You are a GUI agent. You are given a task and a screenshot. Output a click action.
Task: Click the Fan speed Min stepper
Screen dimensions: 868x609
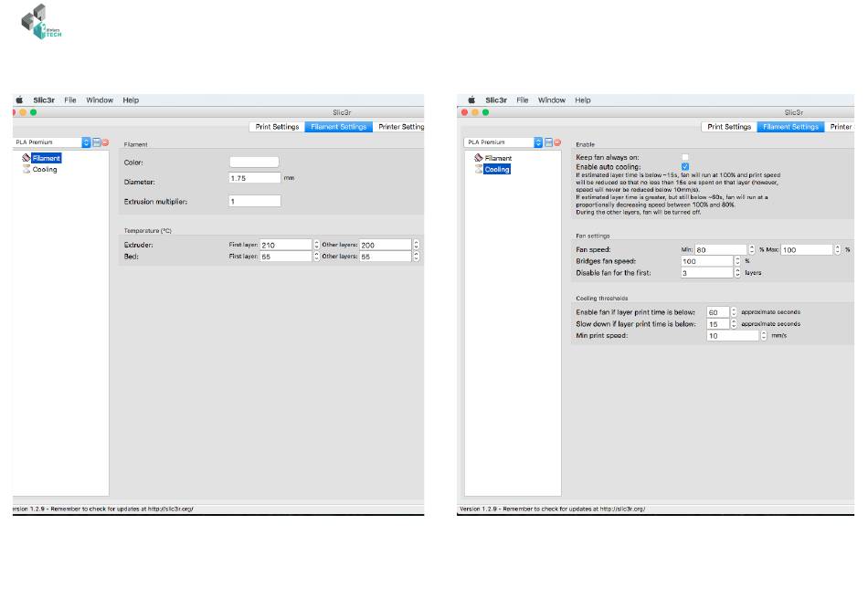pyautogui.click(x=752, y=249)
